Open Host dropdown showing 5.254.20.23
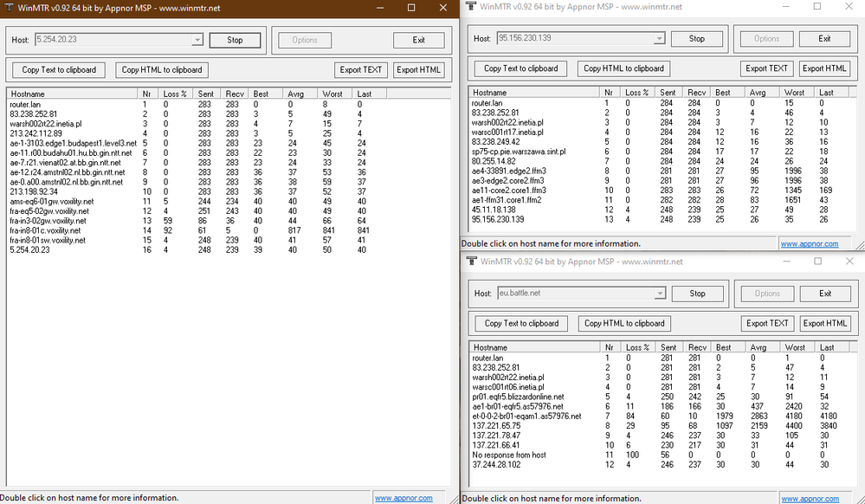Viewport: 865px width, 504px height. (197, 40)
